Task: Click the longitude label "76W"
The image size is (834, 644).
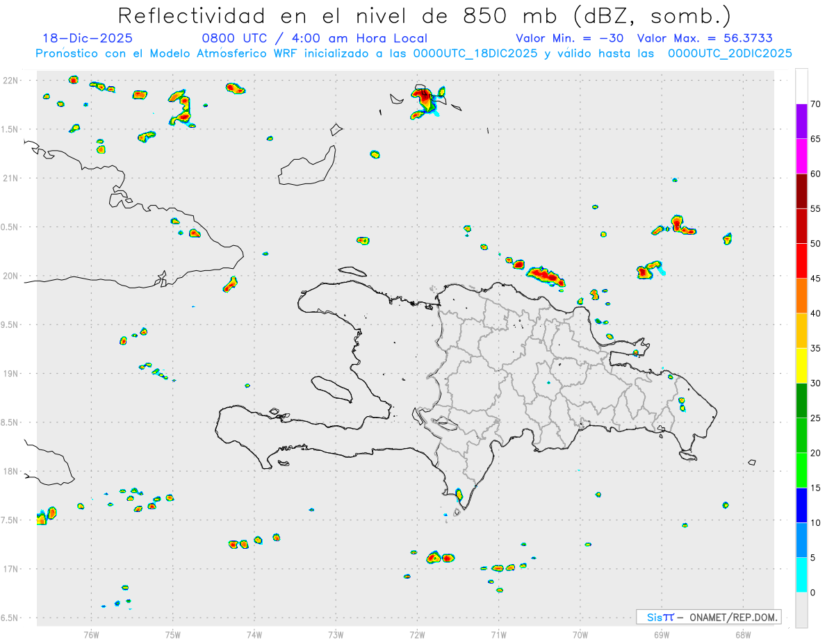Action: point(91,634)
